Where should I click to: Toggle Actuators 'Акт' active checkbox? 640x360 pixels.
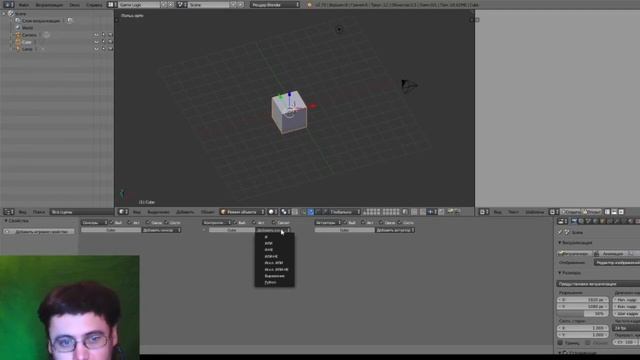363,222
